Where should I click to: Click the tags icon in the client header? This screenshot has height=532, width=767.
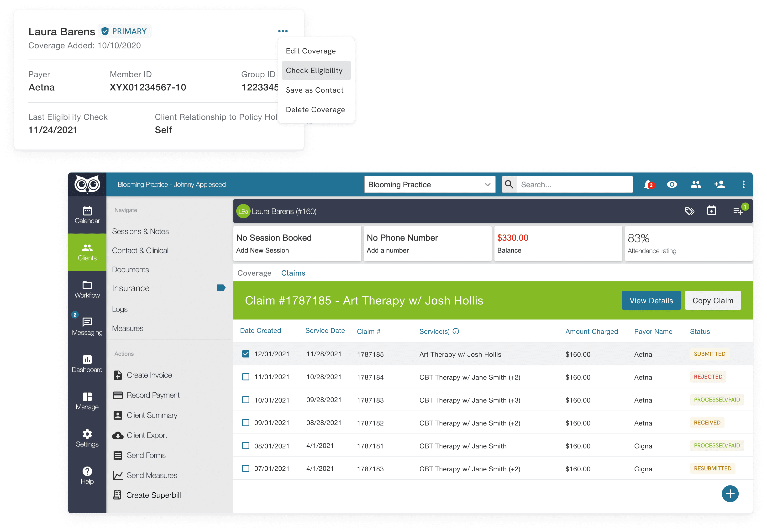(689, 211)
